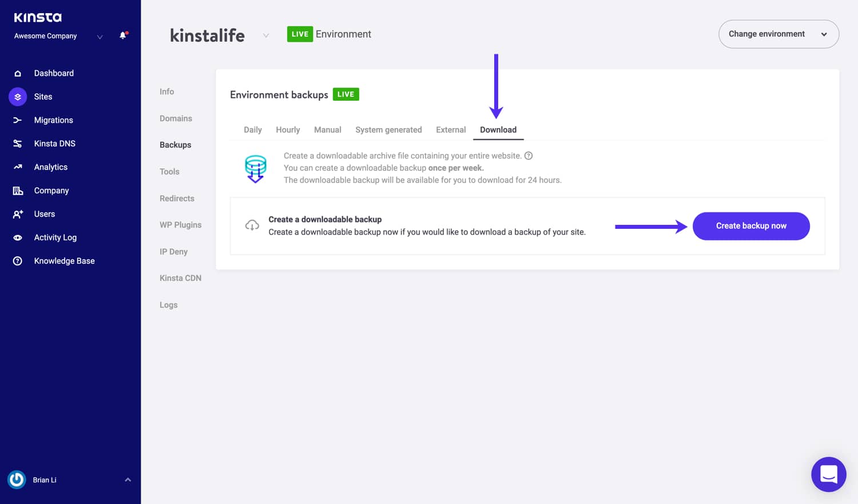Collapse the Brian Li user panel
Screen dimensions: 858x504
[x=128, y=479]
